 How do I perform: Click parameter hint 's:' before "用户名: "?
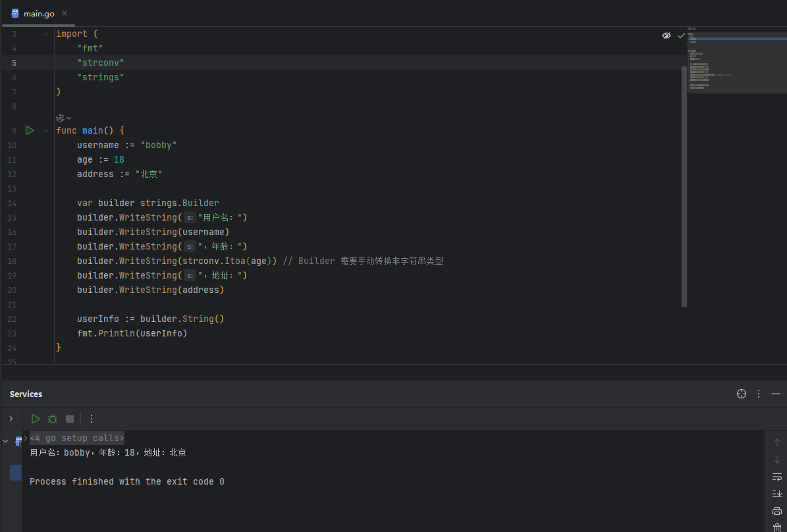[190, 218]
